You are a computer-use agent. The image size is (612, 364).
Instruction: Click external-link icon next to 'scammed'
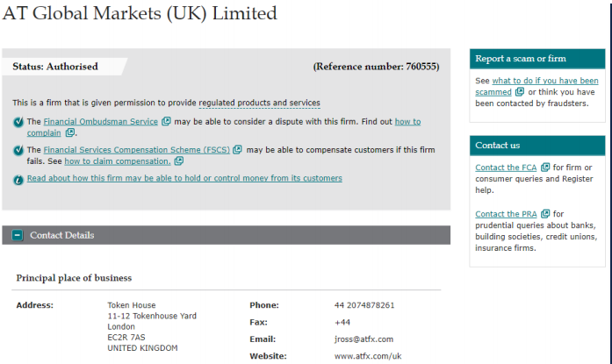coord(520,92)
